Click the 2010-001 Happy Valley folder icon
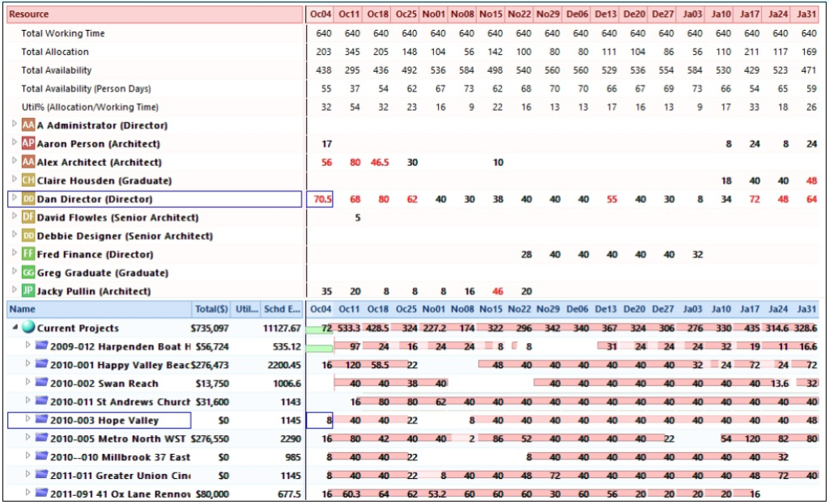Screen dimensions: 829x504 42,364
